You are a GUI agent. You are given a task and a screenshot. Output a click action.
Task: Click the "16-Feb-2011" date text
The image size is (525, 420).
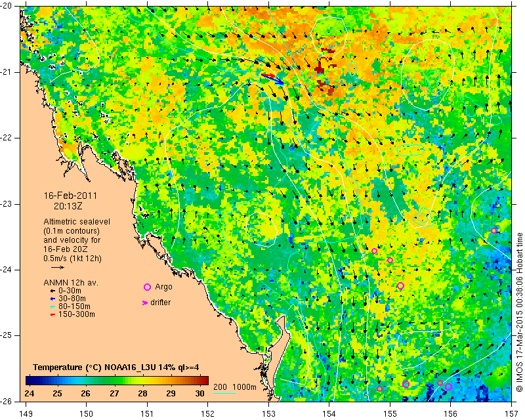point(70,196)
